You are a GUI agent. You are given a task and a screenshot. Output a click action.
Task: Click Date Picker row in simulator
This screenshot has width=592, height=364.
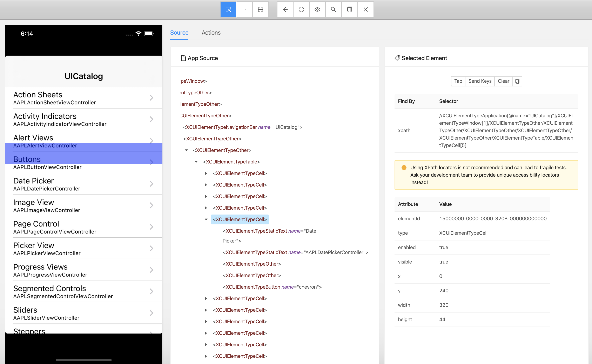84,184
